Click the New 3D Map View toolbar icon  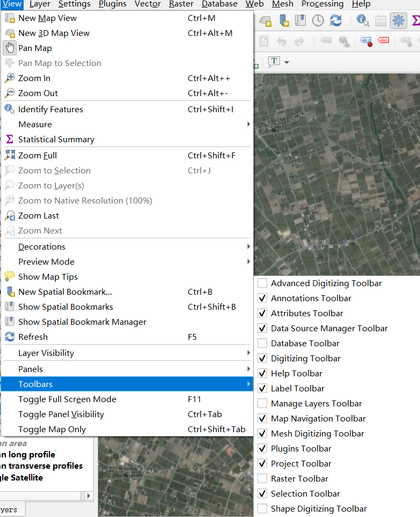[265, 21]
